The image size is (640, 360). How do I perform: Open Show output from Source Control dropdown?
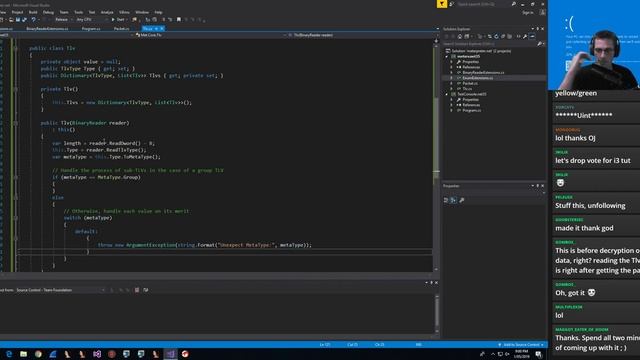point(60,290)
